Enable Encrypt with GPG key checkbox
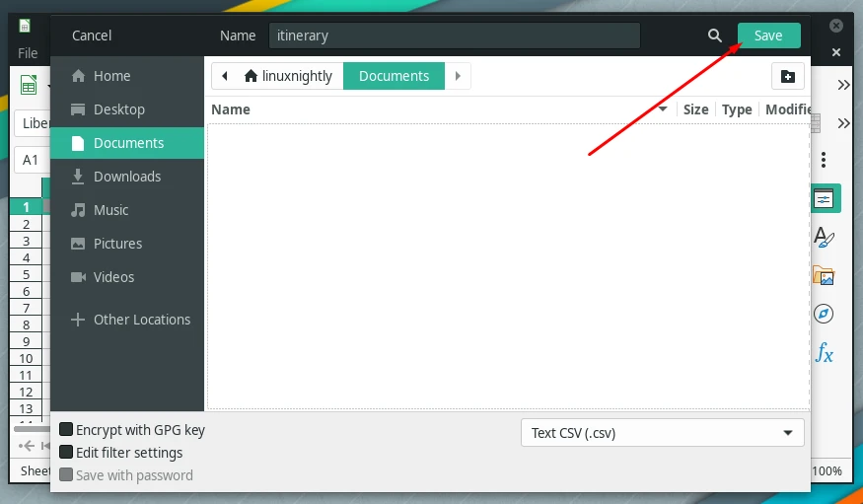 66,429
